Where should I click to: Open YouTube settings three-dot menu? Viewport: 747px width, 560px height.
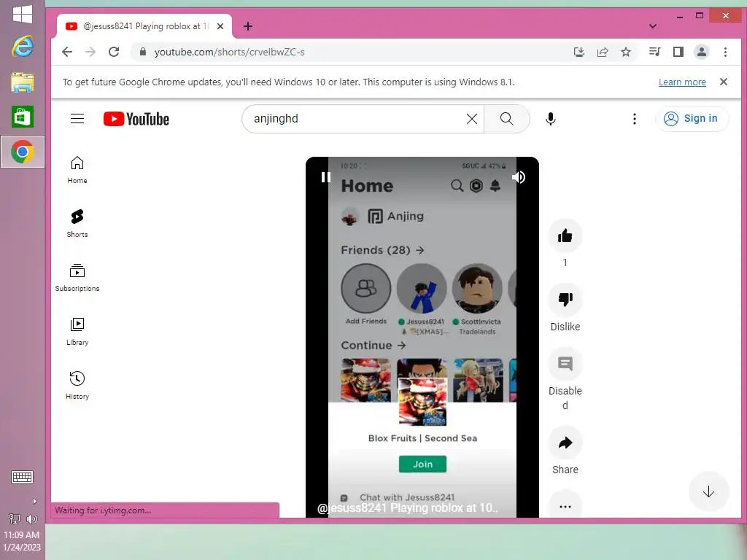click(634, 119)
